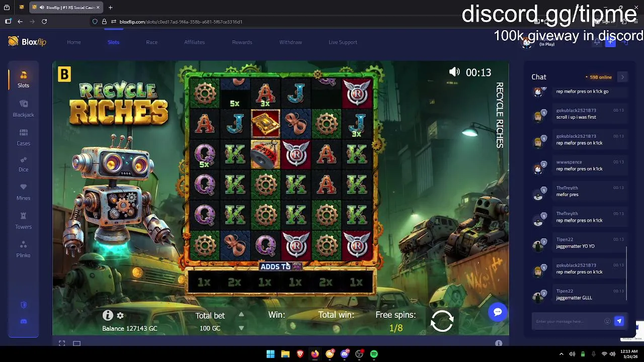Open slot game settings gear
644x362 pixels.
click(x=120, y=316)
